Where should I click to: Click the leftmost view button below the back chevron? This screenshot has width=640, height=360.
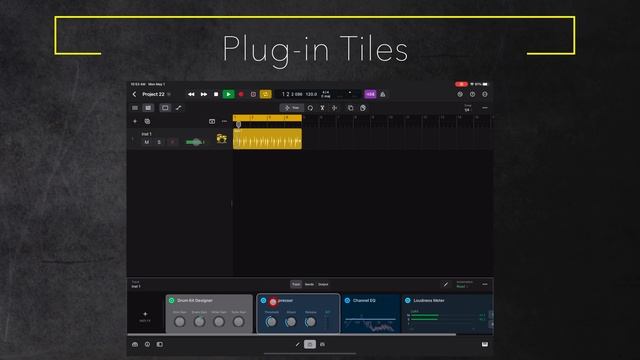pos(135,108)
